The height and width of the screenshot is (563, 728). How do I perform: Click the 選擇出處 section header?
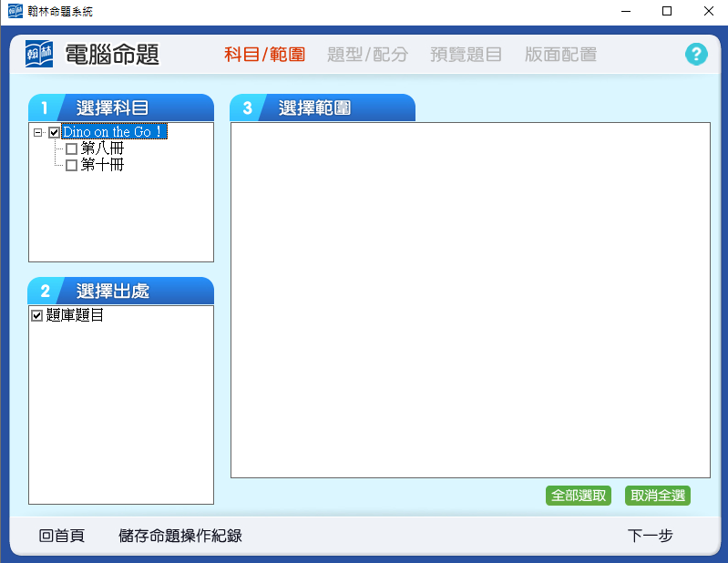coord(121,291)
